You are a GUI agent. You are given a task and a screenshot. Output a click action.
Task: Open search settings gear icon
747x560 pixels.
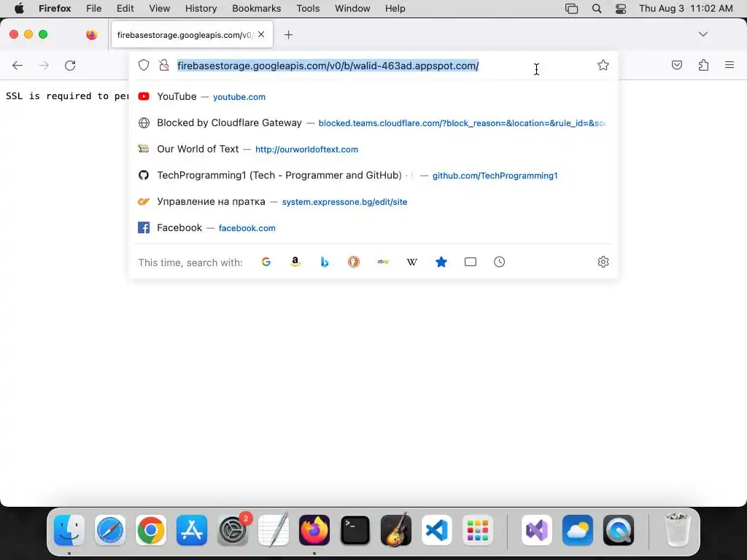coord(603,262)
